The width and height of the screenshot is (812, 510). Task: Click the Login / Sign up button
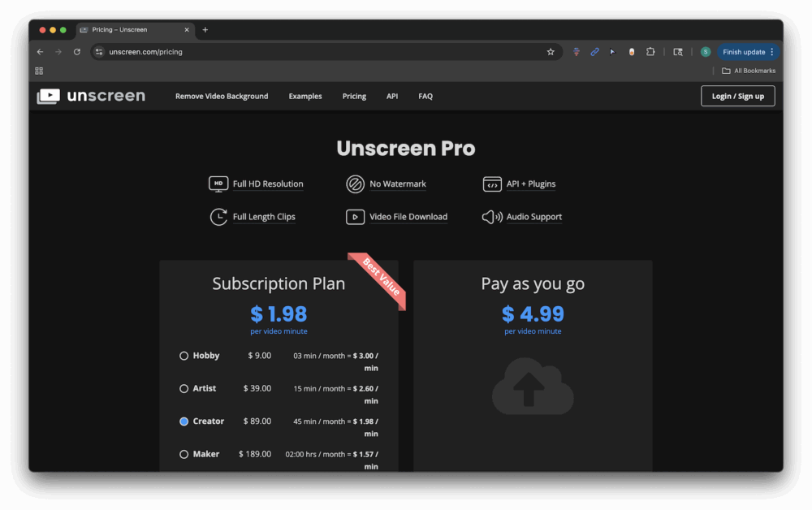737,96
